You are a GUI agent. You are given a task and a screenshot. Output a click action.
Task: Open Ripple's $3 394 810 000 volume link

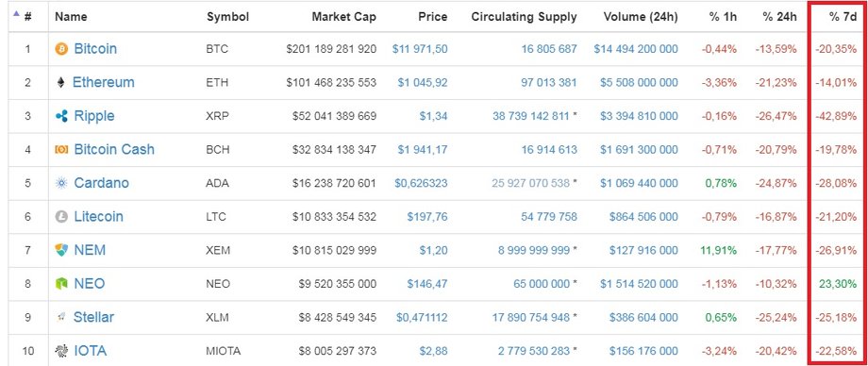click(x=639, y=116)
